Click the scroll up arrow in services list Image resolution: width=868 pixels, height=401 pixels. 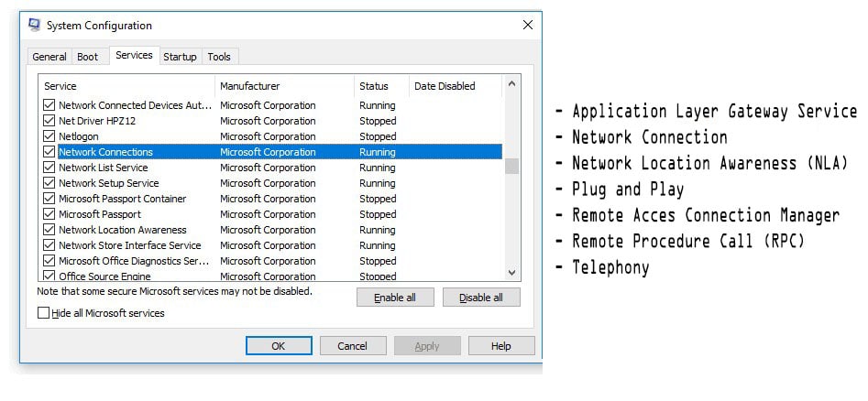[511, 84]
